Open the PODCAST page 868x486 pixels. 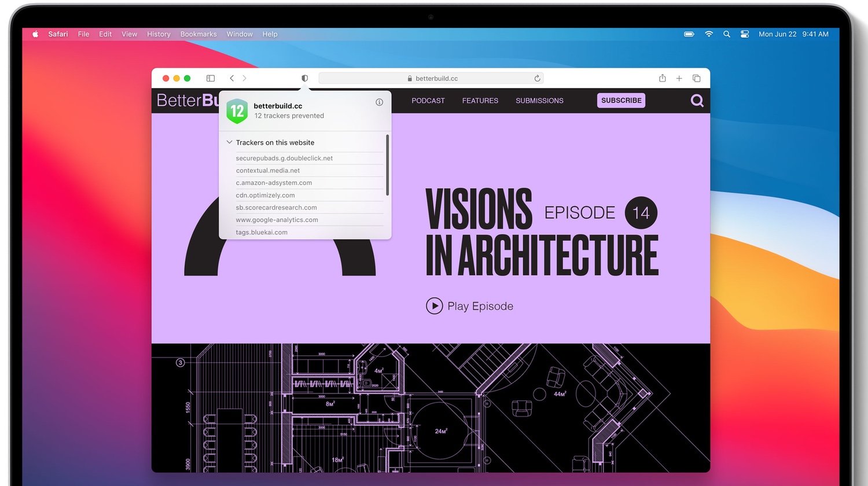pyautogui.click(x=428, y=101)
